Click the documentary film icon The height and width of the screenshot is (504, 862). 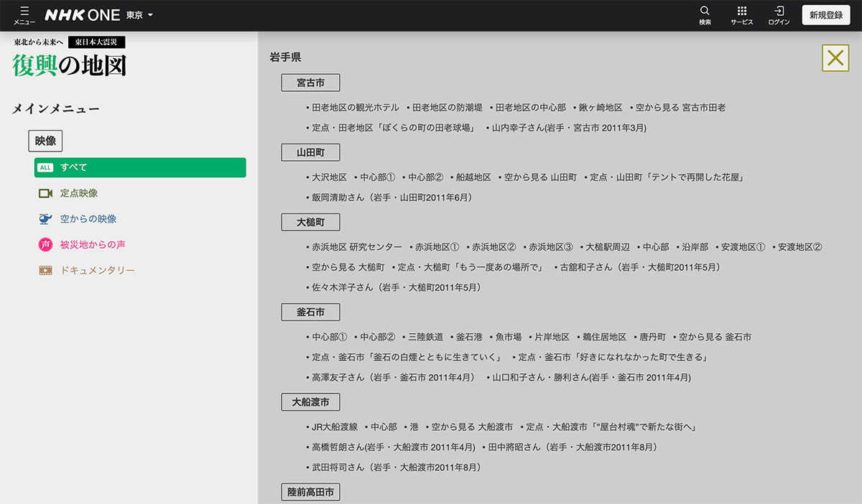[46, 271]
